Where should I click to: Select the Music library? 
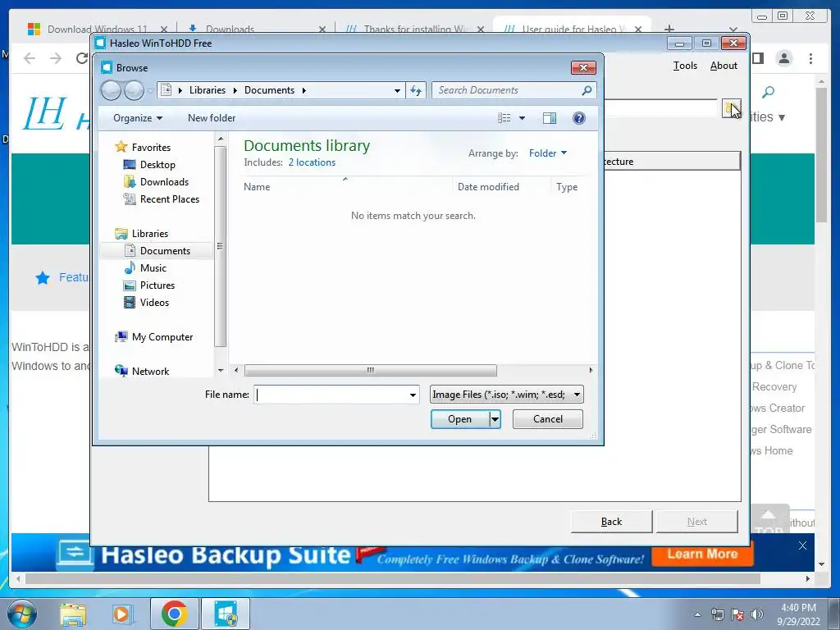click(153, 268)
